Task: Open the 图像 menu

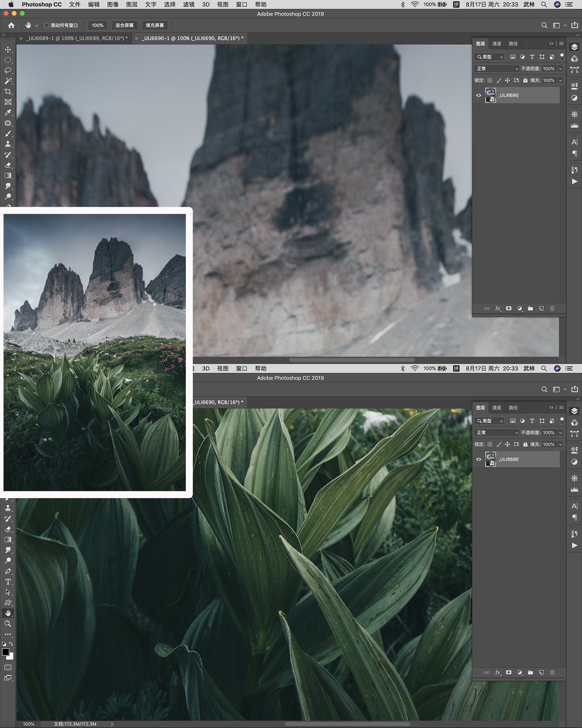Action: coord(113,4)
